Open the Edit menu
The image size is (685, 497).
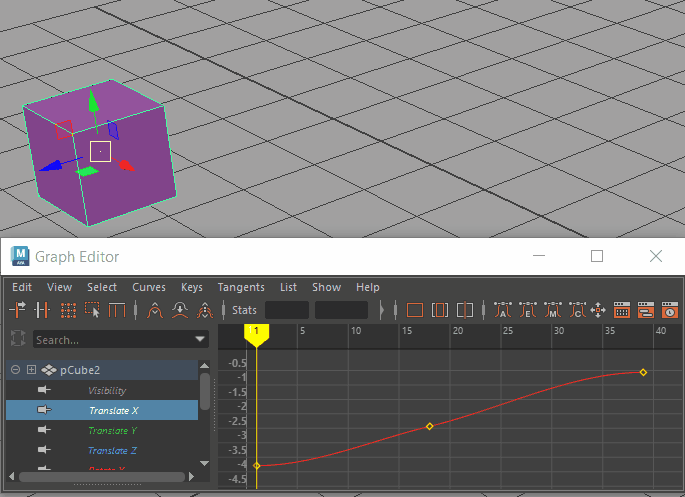click(22, 287)
